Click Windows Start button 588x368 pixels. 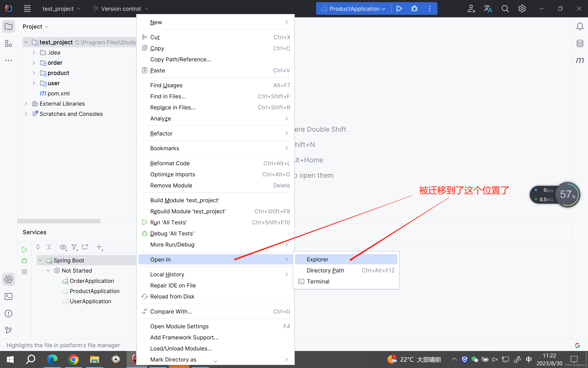[x=10, y=359]
